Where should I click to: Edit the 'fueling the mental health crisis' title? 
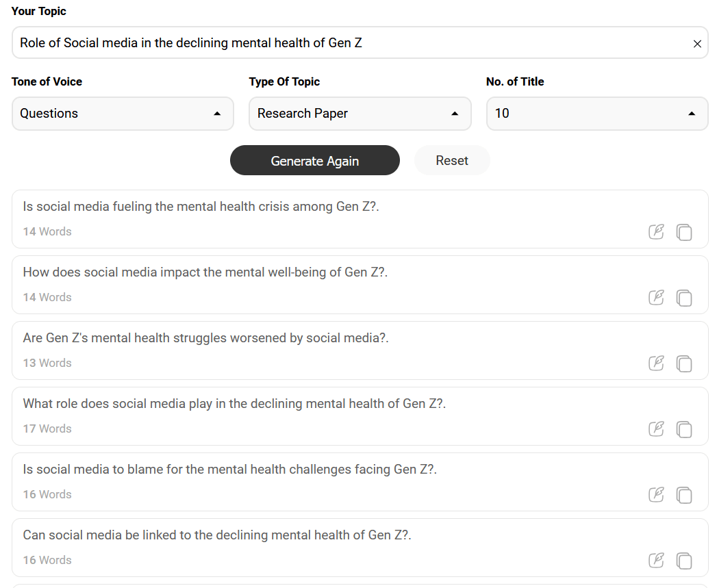656,232
